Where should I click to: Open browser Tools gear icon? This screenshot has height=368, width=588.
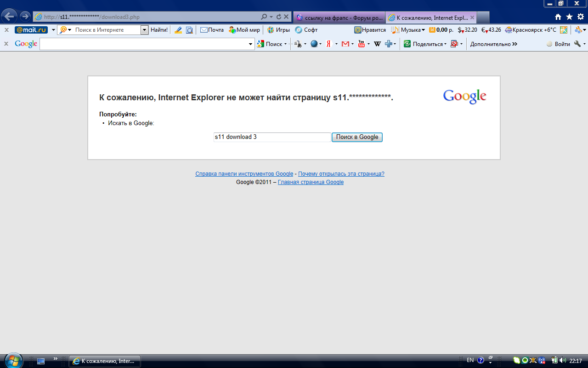pos(580,17)
